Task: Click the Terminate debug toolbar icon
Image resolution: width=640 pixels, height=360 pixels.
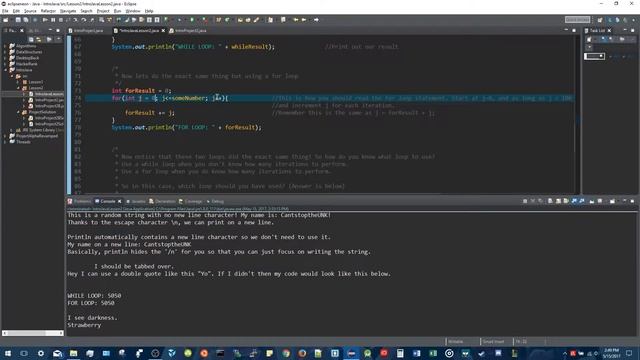Action: click(x=61, y=20)
